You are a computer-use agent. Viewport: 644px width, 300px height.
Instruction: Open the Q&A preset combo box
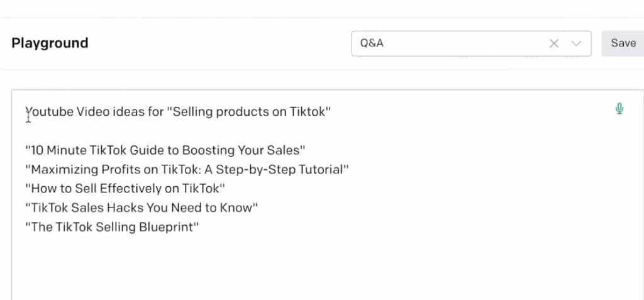click(x=471, y=43)
